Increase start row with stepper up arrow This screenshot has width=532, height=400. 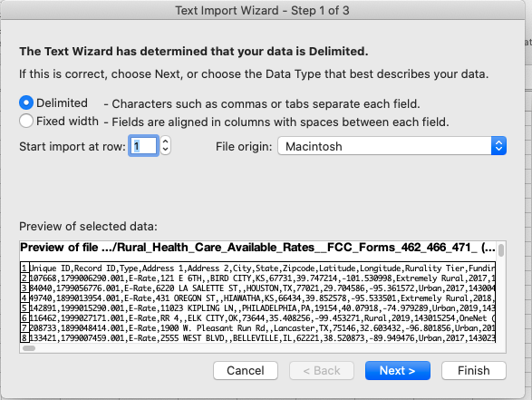pos(165,141)
